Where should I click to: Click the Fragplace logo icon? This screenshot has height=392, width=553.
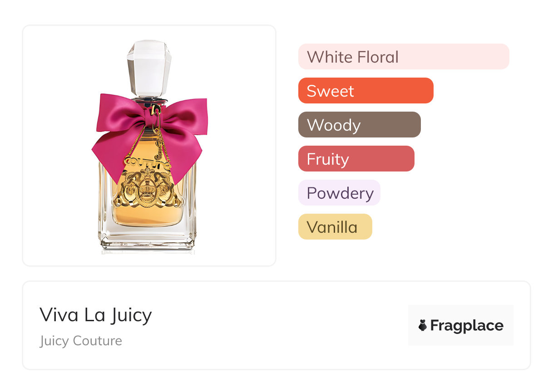click(x=423, y=325)
